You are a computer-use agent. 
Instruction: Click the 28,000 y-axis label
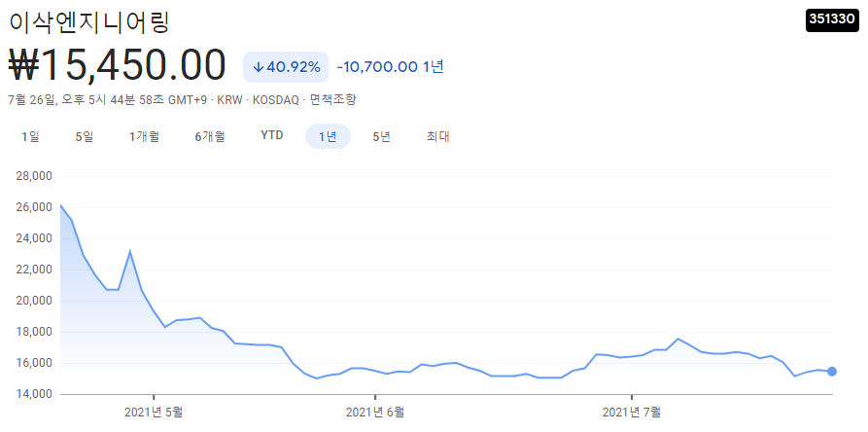[x=33, y=176]
